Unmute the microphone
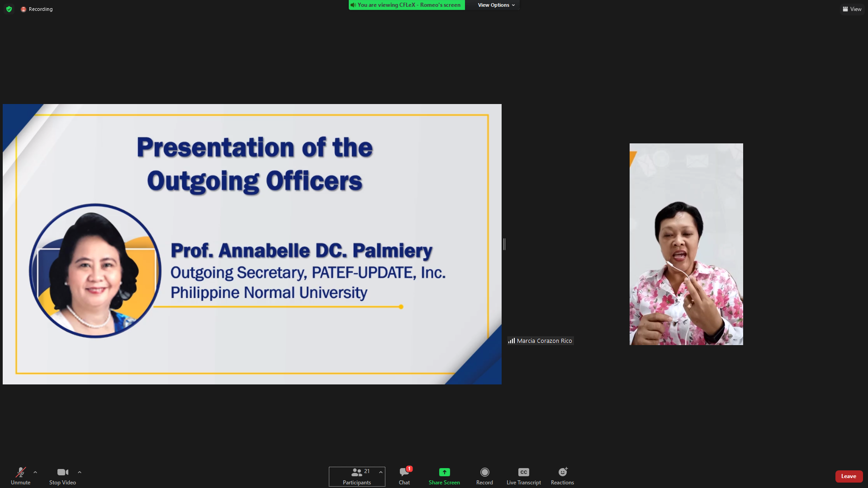Viewport: 868px width, 488px height. point(20,476)
